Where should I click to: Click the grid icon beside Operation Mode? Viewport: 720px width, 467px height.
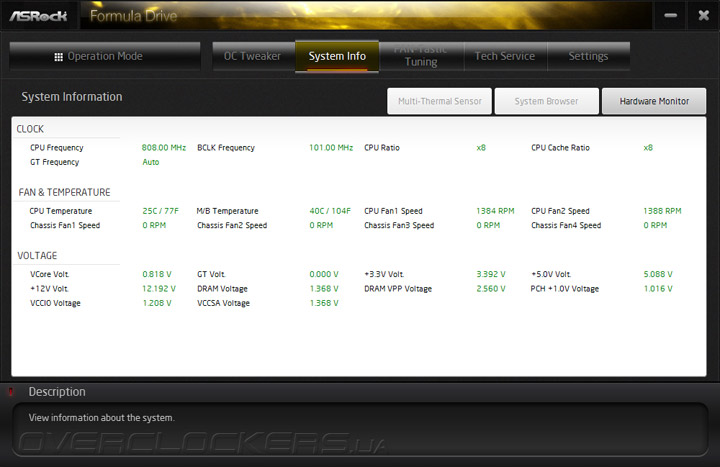58,57
